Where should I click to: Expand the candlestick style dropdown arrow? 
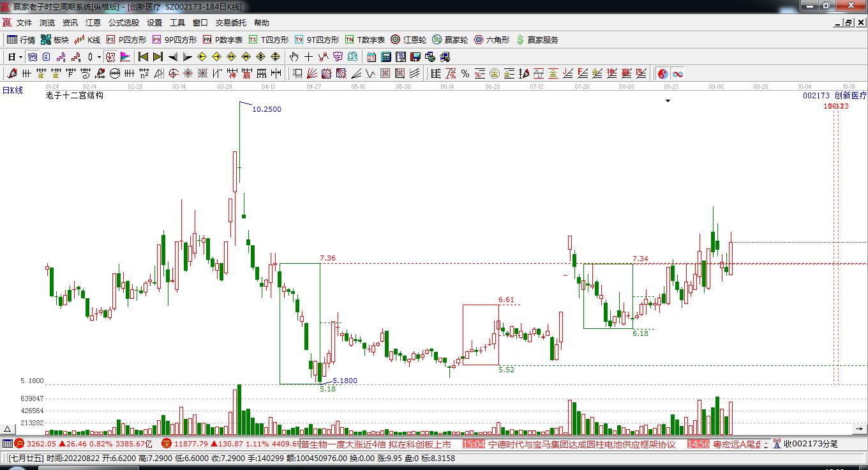[99, 57]
